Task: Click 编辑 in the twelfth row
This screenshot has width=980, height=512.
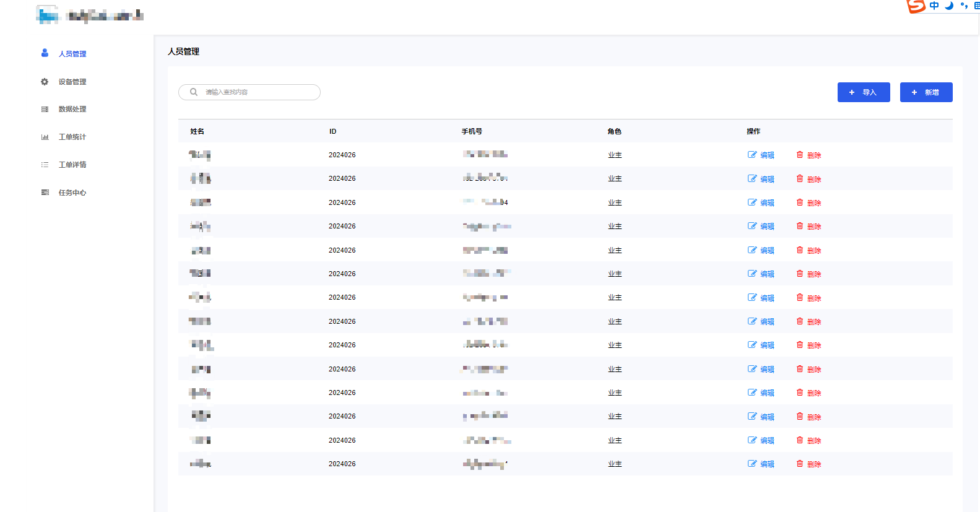Action: coord(767,417)
